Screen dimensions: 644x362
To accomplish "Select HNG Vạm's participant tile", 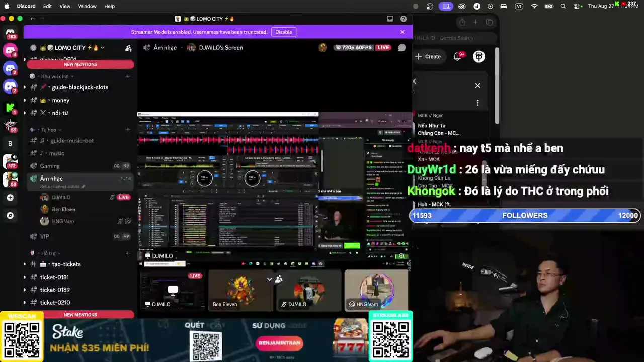I will click(376, 290).
